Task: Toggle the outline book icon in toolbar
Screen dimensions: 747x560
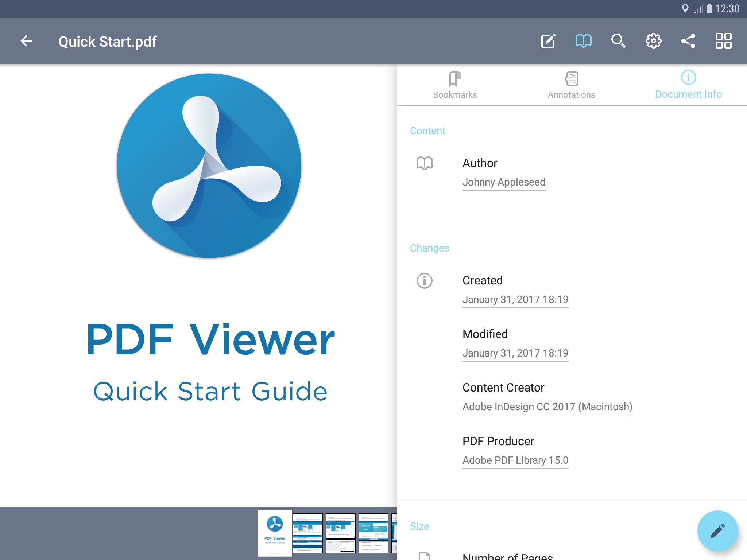Action: click(583, 41)
